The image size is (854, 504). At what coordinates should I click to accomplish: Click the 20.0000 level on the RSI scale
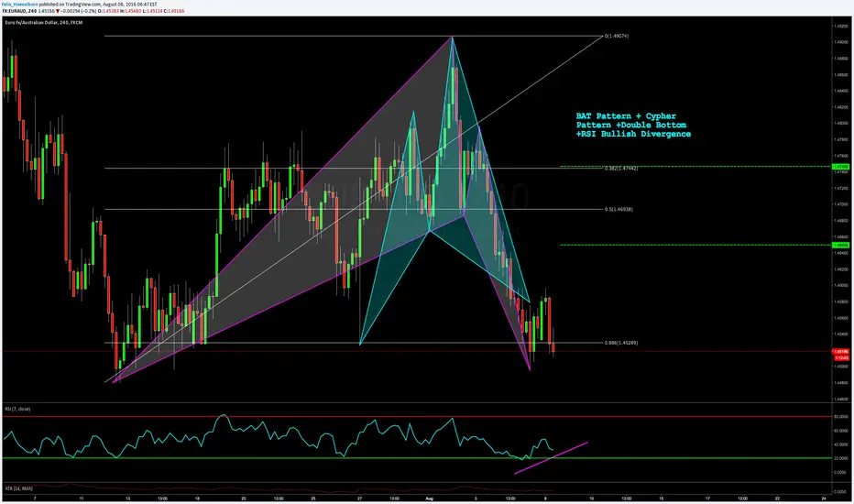pos(841,458)
